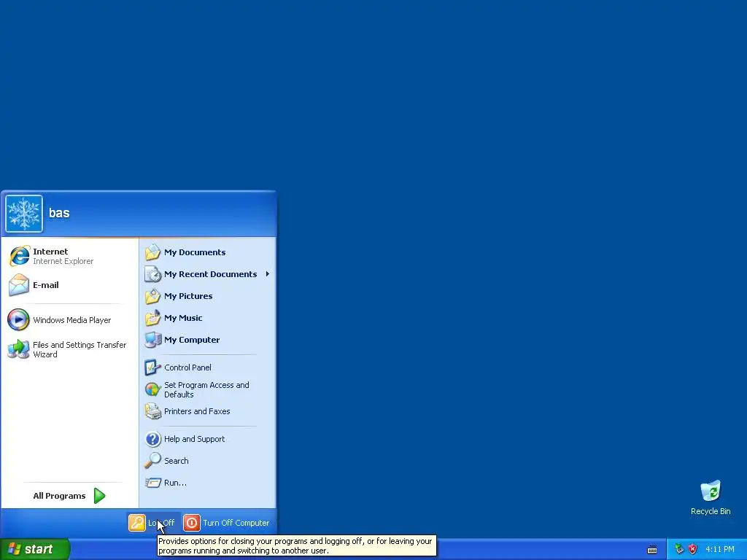
Task: Click the bas user name
Action: 59,213
